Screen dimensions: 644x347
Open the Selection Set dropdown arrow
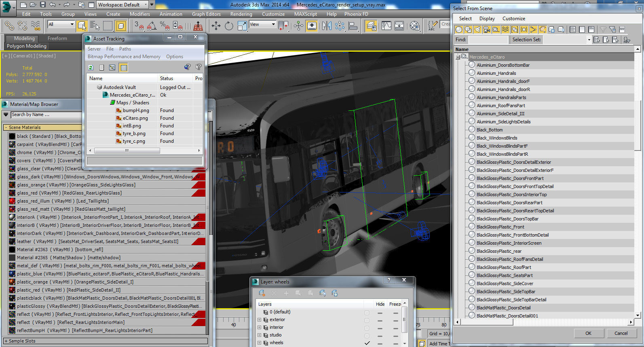pyautogui.click(x=589, y=40)
